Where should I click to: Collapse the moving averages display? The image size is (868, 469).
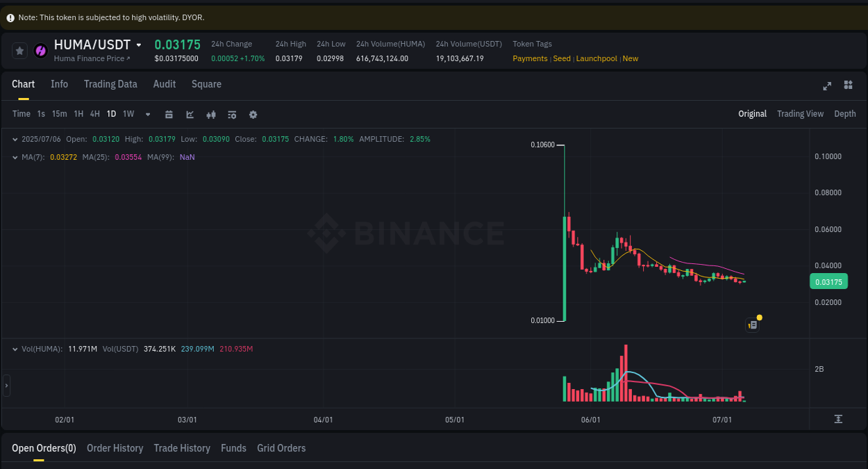click(x=14, y=157)
